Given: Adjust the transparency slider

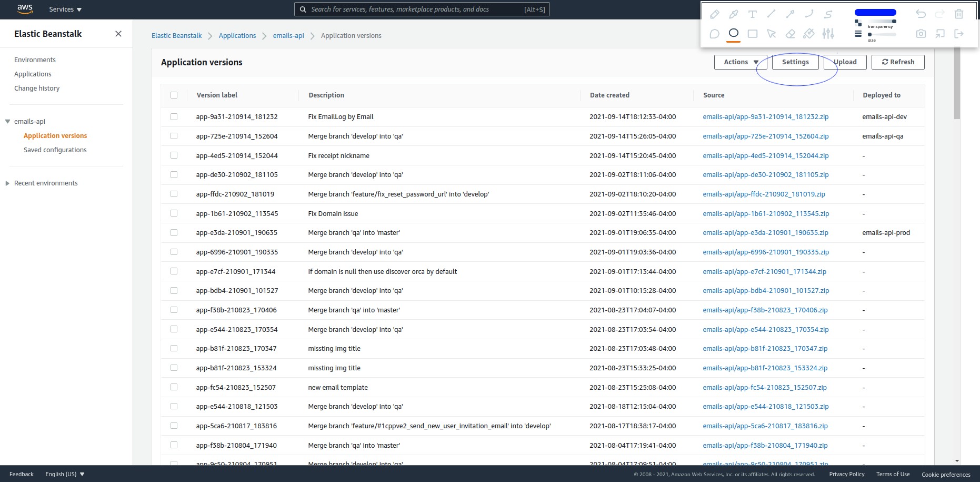Looking at the screenshot, I should 882,21.
